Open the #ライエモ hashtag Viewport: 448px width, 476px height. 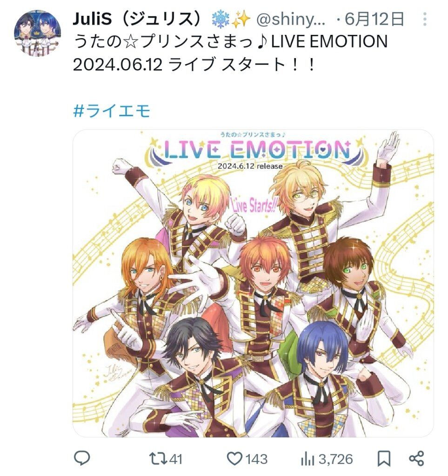coord(112,111)
